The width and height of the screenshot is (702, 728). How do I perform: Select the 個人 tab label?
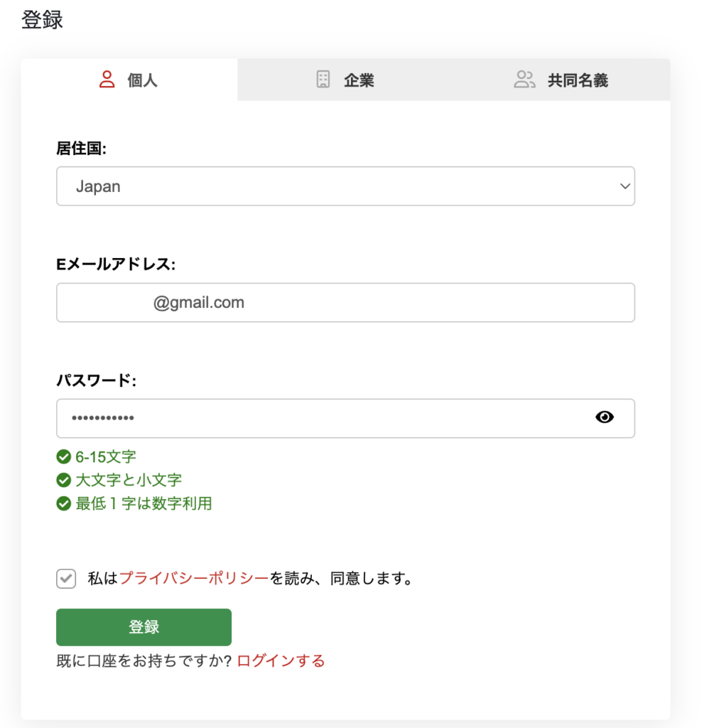point(142,80)
